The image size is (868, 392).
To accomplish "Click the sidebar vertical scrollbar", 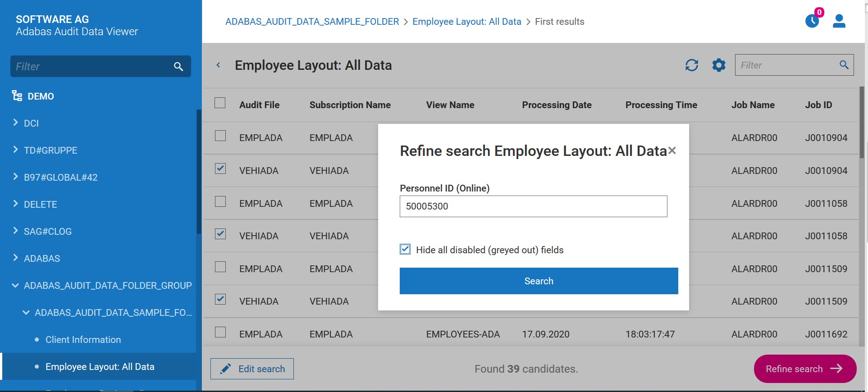I will [x=199, y=172].
